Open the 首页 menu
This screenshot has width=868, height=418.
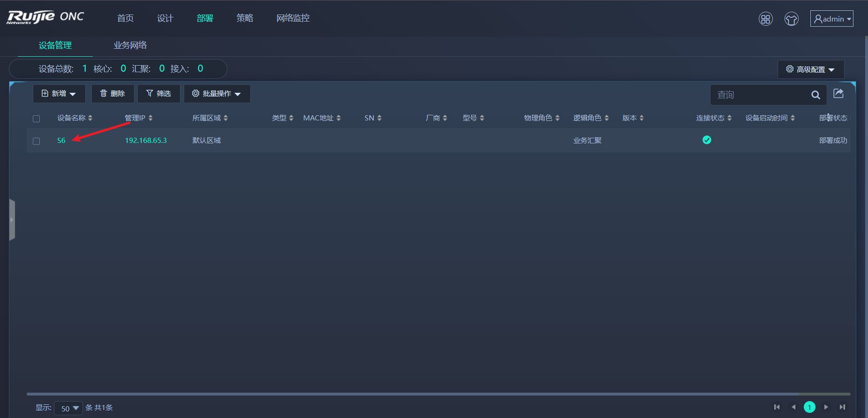pyautogui.click(x=125, y=18)
